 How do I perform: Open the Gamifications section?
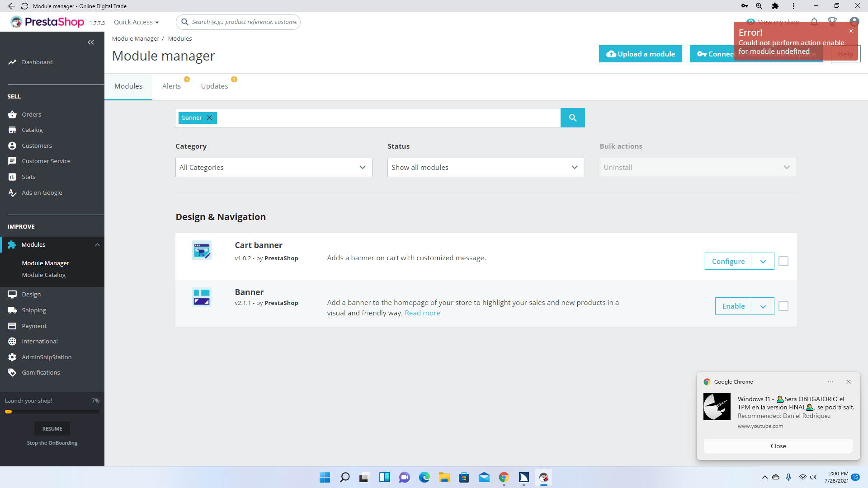41,372
